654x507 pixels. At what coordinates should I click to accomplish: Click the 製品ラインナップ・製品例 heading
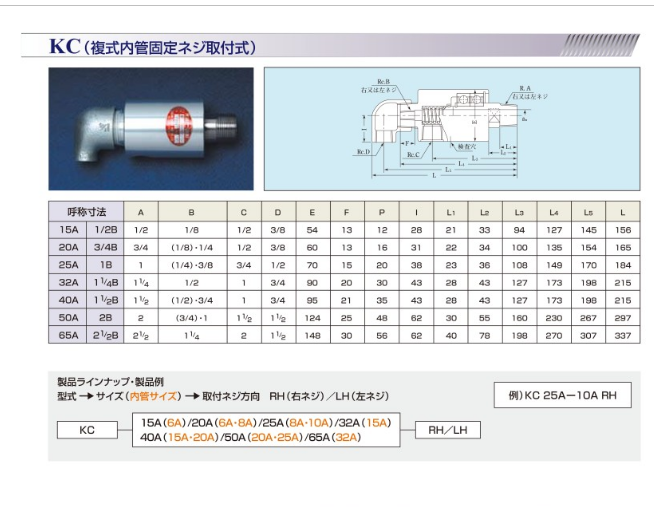110,382
